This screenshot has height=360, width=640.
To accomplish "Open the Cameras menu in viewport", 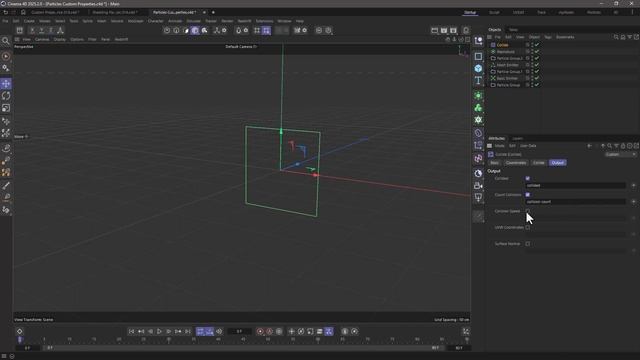I will 42,39.
